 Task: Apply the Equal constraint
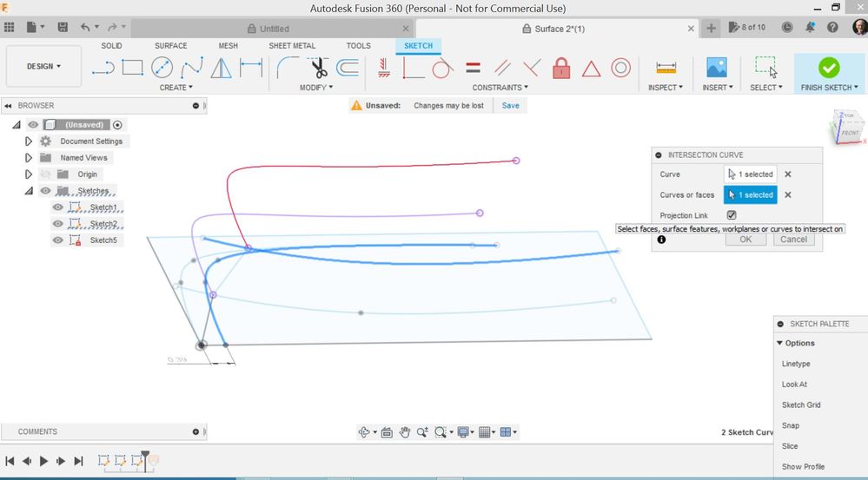[473, 68]
